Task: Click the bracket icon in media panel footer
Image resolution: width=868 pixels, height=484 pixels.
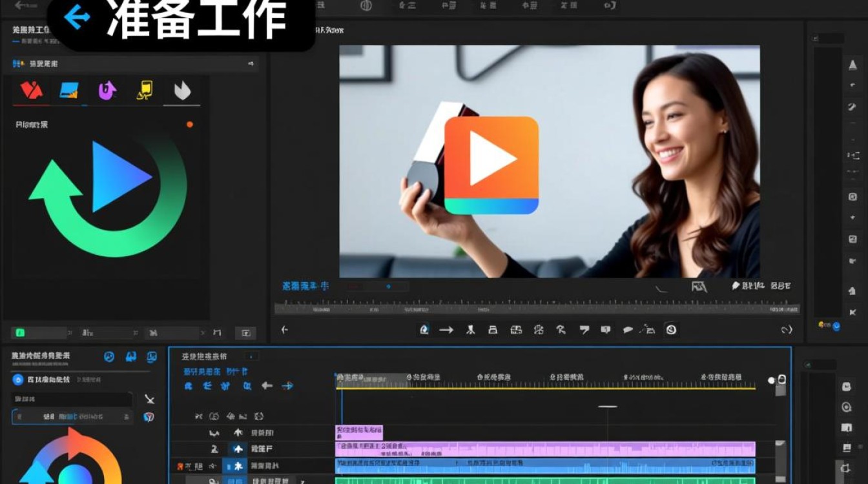Action: coord(217,333)
